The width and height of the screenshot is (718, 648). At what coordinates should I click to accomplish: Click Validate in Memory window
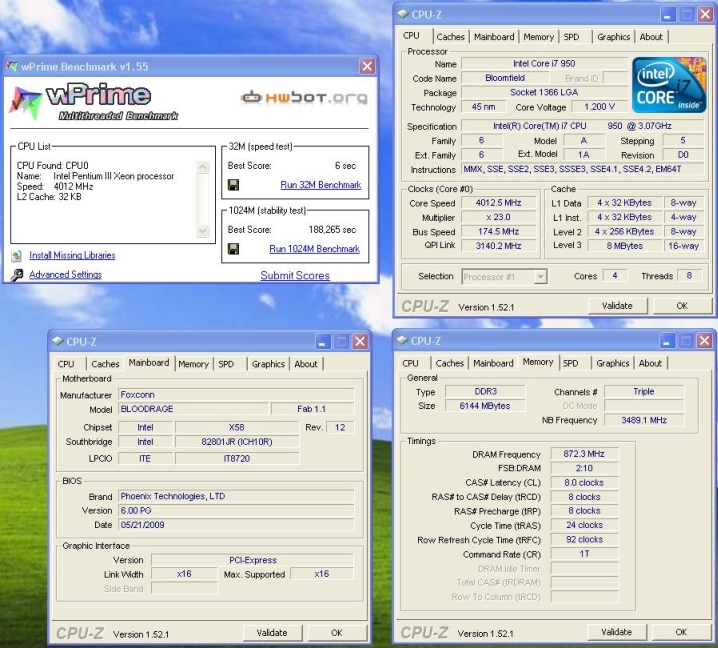616,632
